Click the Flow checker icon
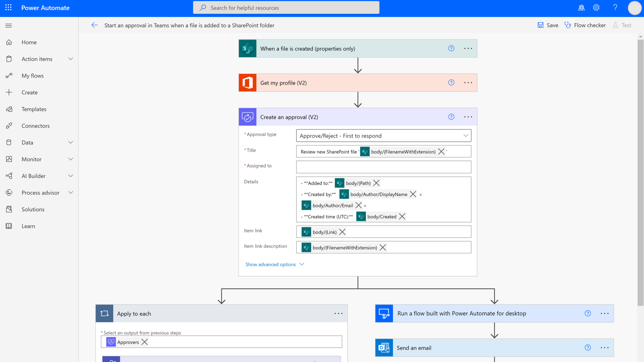The width and height of the screenshot is (644, 362). [568, 25]
